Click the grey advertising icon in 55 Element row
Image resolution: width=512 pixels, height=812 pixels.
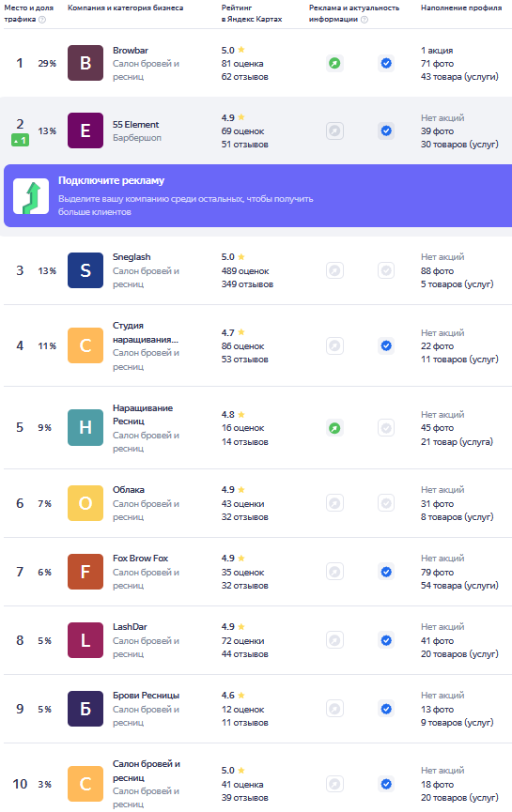(334, 130)
